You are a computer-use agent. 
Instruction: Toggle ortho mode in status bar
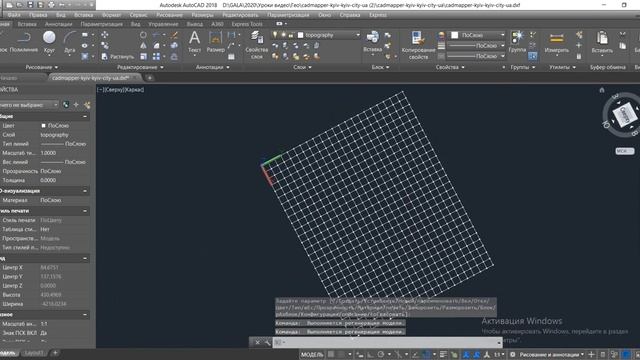point(371,354)
